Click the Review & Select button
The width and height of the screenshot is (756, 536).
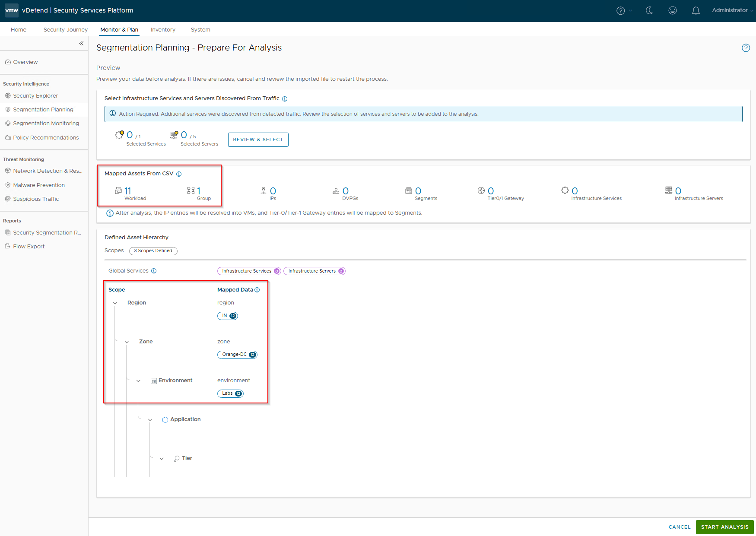258,140
